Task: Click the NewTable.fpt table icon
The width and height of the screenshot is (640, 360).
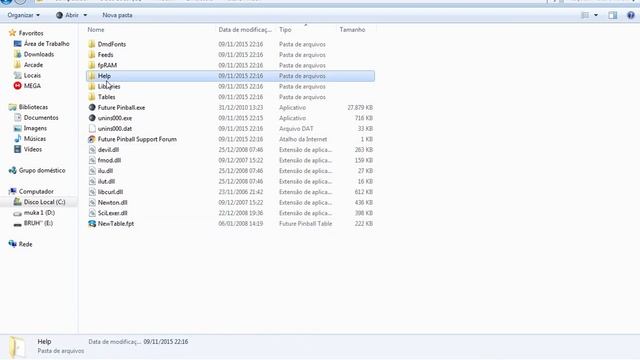Action: point(92,224)
